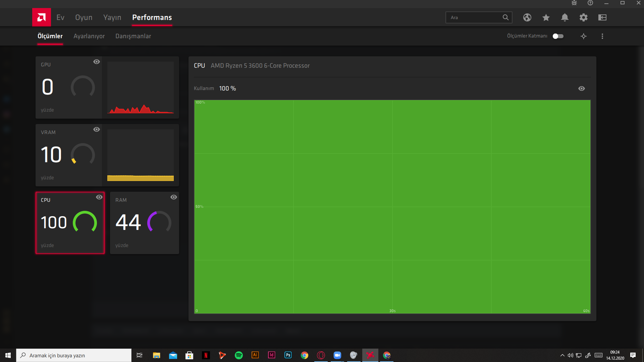The image size is (644, 362).
Task: Click the search magnifier icon
Action: coord(505,17)
